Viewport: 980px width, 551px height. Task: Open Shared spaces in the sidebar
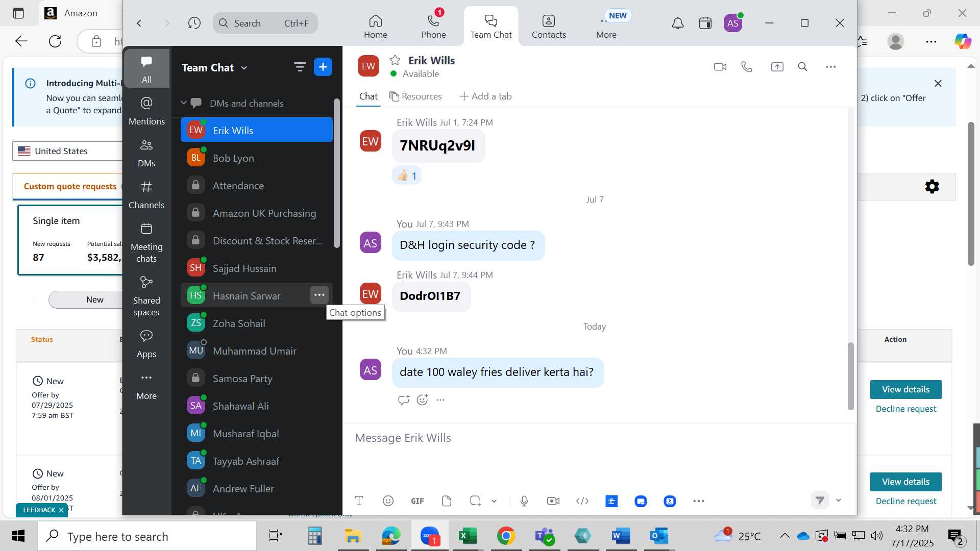click(x=146, y=296)
